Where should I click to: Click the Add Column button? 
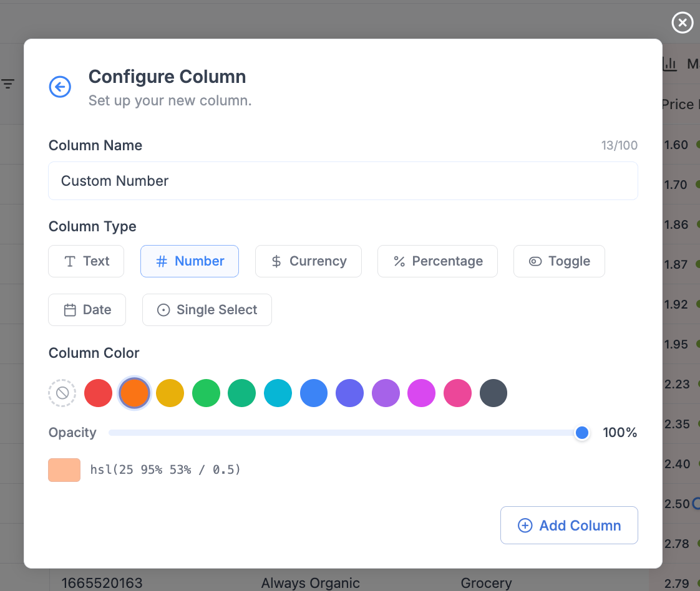[569, 525]
